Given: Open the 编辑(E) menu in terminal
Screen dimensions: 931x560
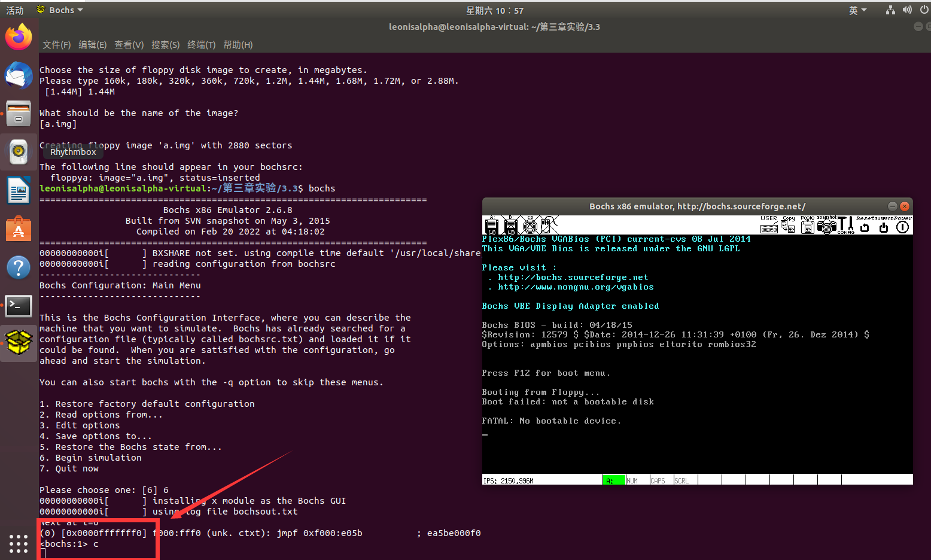Looking at the screenshot, I should pos(93,45).
